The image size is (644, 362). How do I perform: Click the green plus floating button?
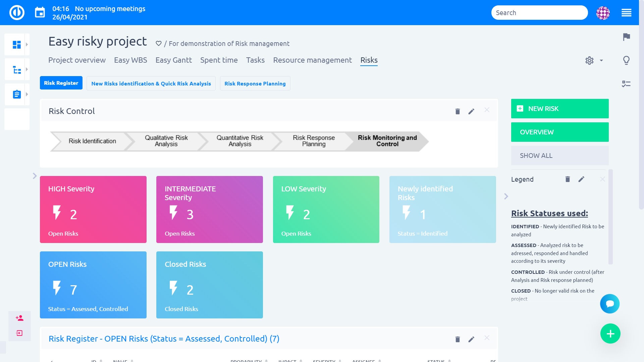coord(610,334)
